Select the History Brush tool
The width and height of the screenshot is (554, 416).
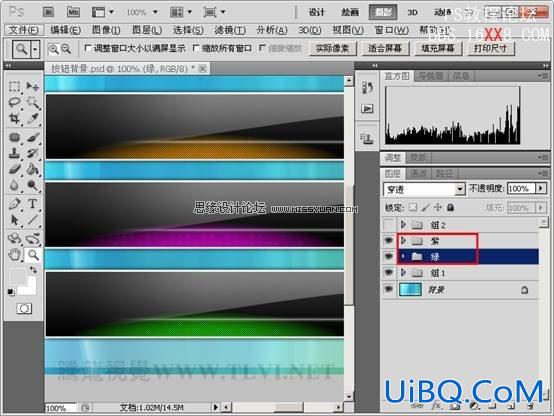(x=33, y=153)
